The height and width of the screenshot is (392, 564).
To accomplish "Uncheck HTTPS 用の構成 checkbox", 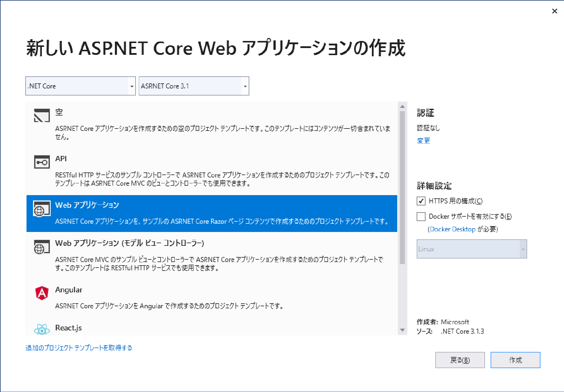I will pos(421,201).
